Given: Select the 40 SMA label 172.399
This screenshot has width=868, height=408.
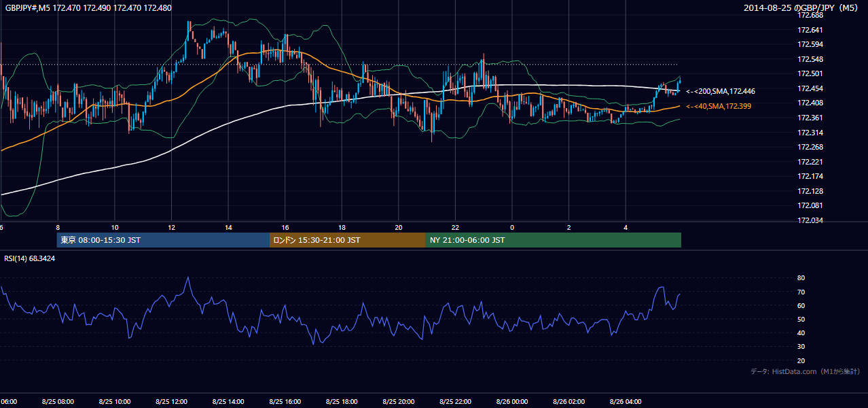Looking at the screenshot, I should click(x=719, y=106).
